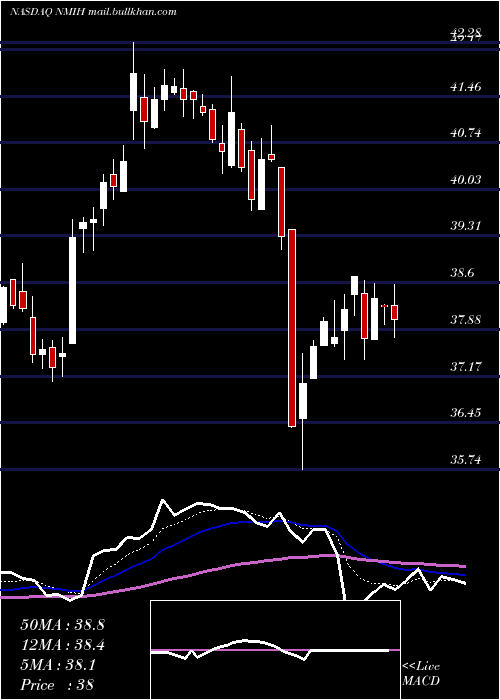Click inside the MACD inset chart panel

pyautogui.click(x=275, y=650)
